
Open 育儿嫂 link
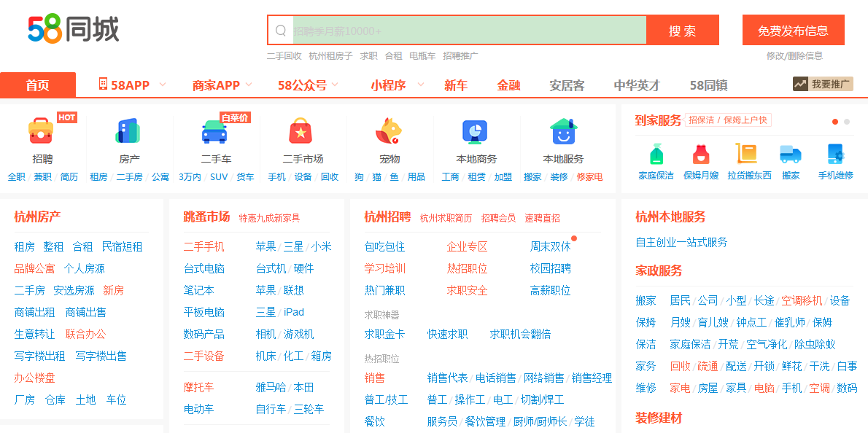[x=713, y=322]
